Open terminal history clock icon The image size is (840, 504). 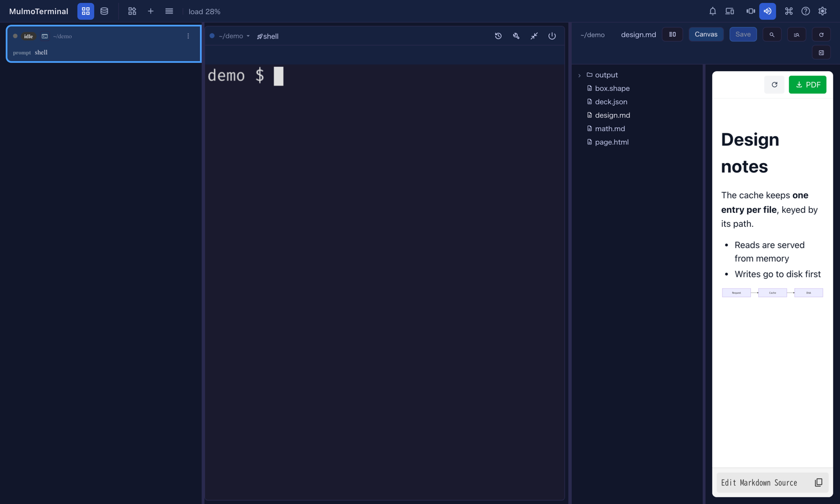click(x=498, y=36)
